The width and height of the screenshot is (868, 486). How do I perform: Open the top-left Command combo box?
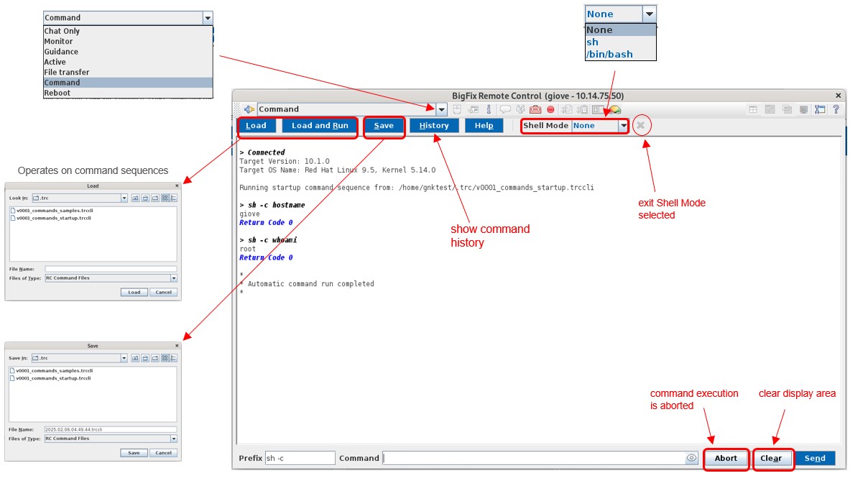[128, 17]
